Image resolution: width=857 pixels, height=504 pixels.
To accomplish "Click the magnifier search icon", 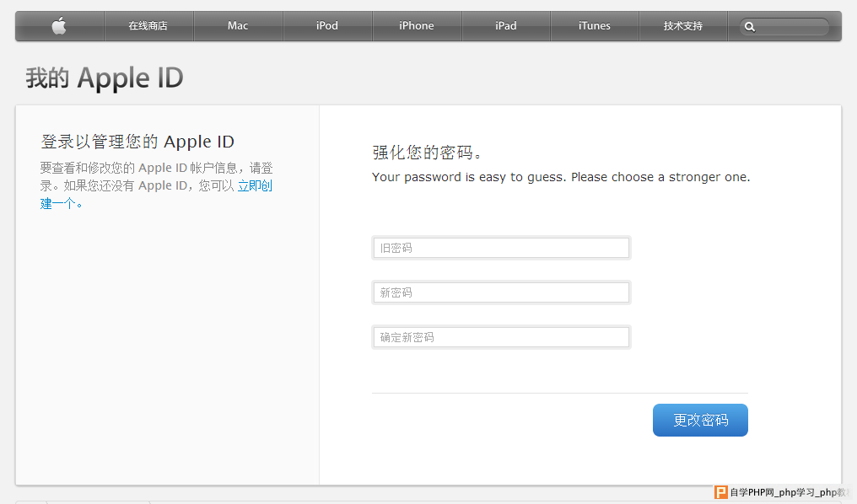I will tap(750, 27).
